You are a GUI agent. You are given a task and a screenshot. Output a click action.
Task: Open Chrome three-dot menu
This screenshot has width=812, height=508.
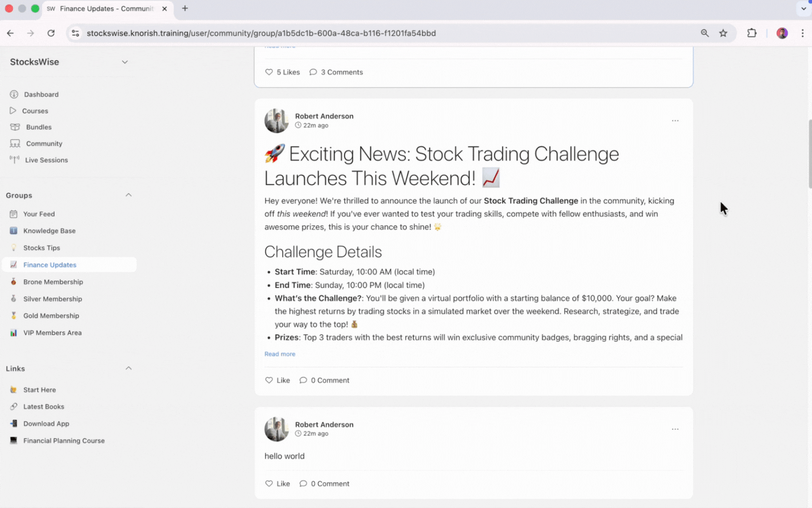pyautogui.click(x=803, y=33)
